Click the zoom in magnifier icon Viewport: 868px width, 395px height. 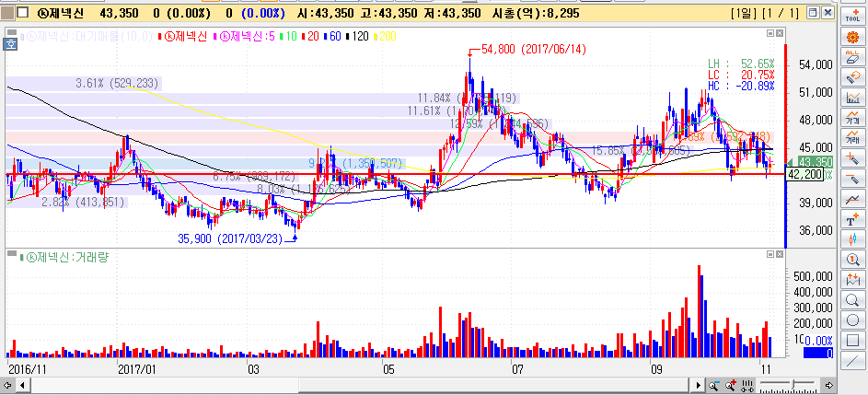[x=728, y=384]
